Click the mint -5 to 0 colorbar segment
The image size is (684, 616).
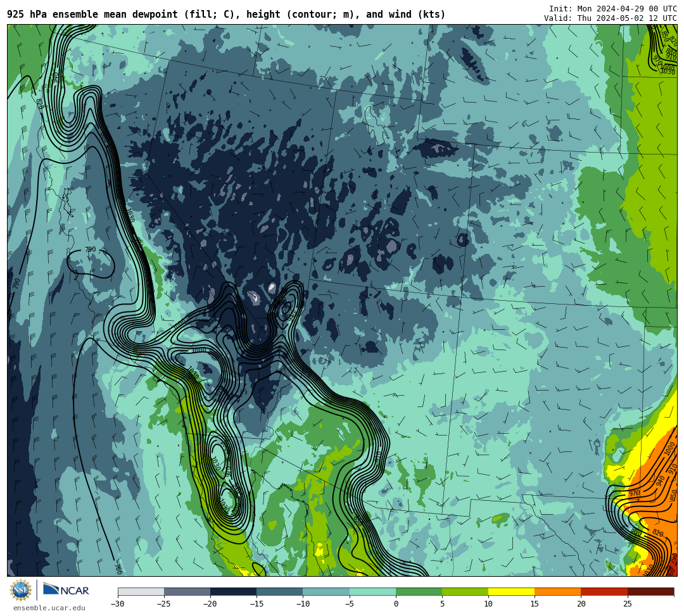click(x=372, y=591)
